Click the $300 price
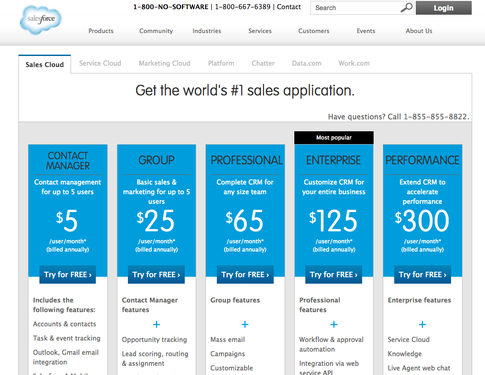The width and height of the screenshot is (485, 375). tap(422, 221)
